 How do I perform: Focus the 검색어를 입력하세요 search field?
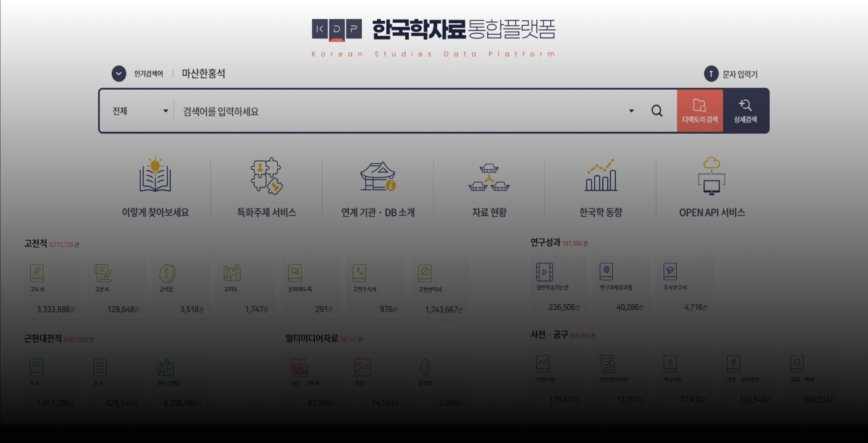[x=400, y=111]
